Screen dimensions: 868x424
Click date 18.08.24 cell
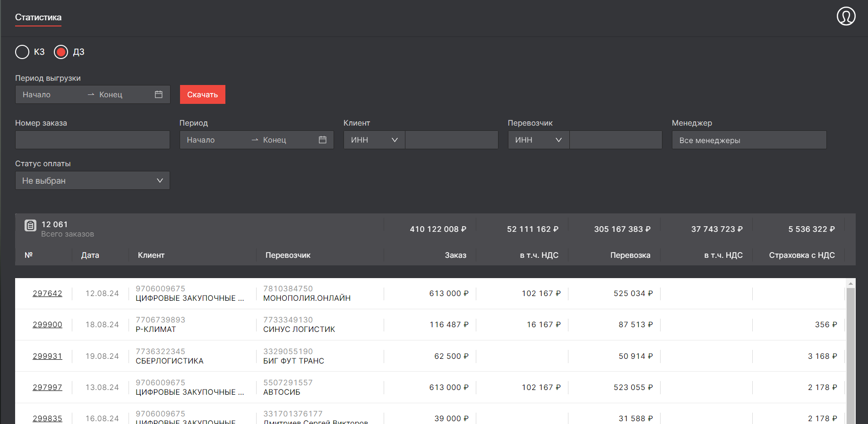[102, 324]
